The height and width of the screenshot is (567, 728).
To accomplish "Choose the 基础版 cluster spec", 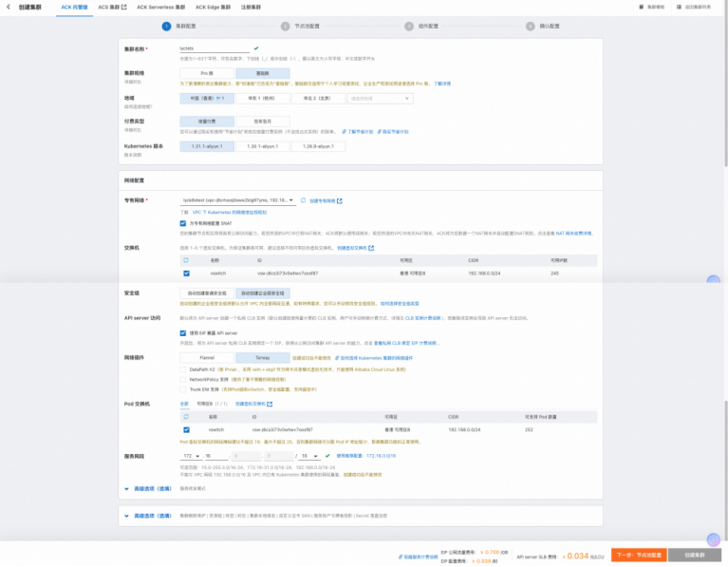I will coord(263,73).
